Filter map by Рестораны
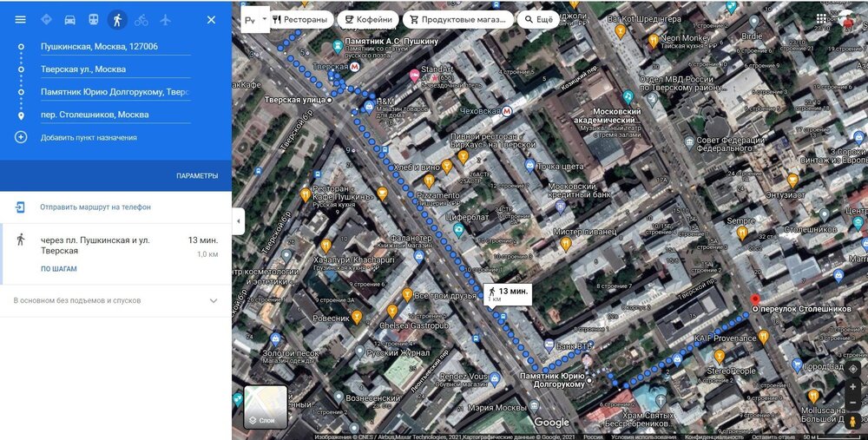868x440 pixels. [x=300, y=19]
